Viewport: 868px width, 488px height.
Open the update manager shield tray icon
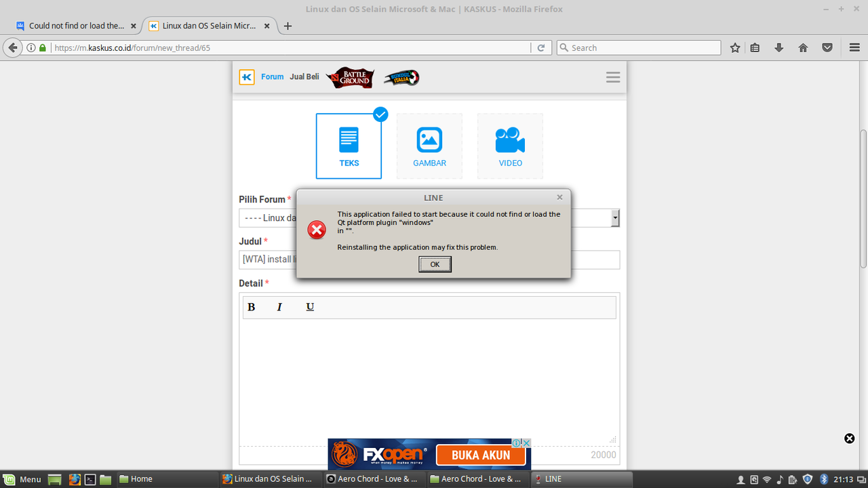(808, 479)
